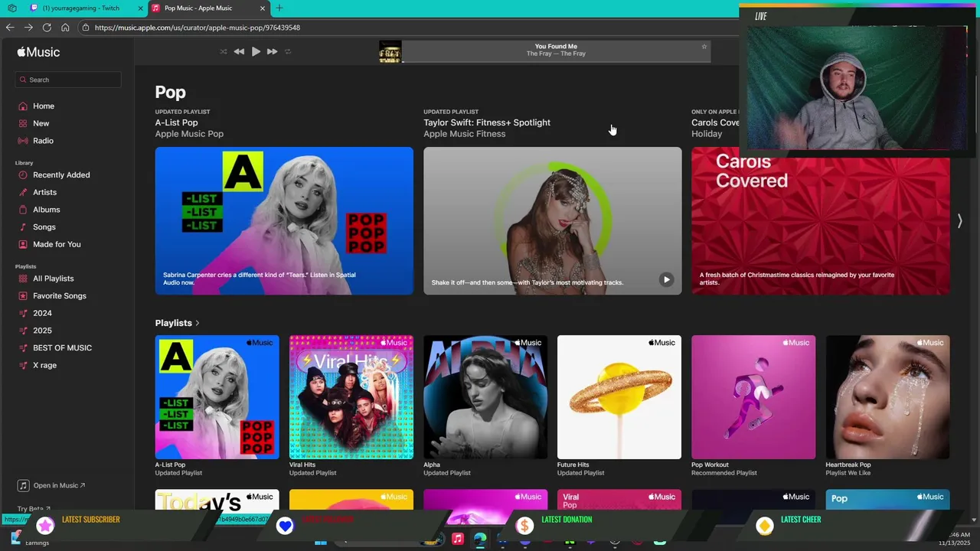Open a new browser tab
This screenshot has height=551, width=980.
click(279, 8)
